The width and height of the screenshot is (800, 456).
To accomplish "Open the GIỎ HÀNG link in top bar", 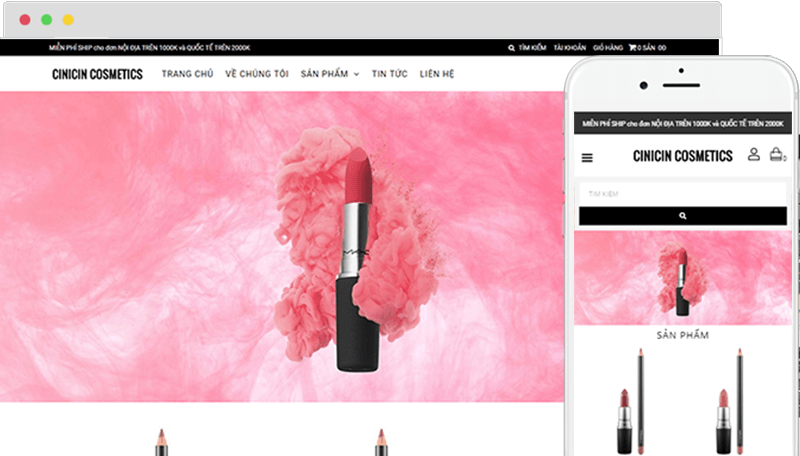I will [608, 47].
